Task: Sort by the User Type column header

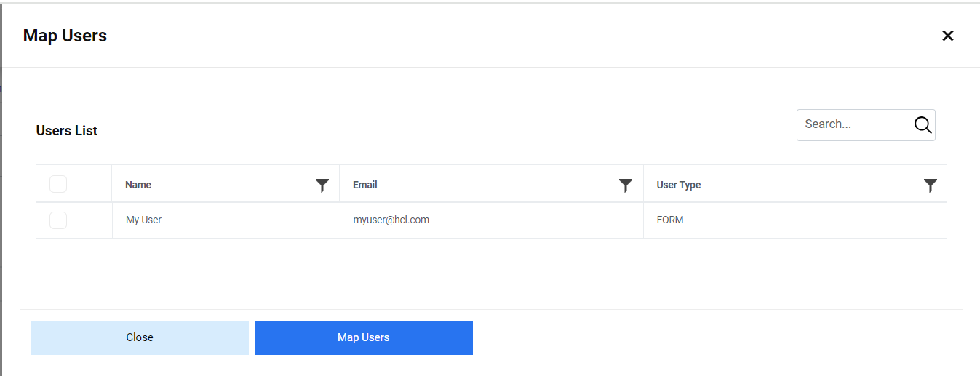Action: point(678,185)
